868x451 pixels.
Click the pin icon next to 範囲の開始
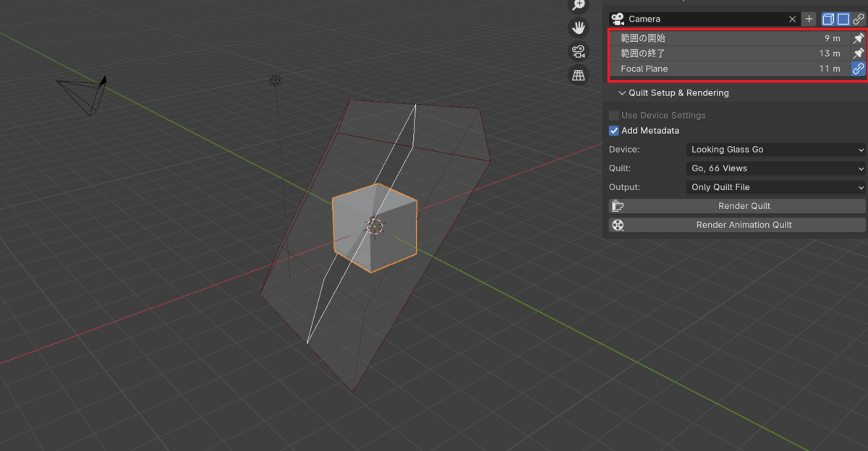tap(858, 38)
